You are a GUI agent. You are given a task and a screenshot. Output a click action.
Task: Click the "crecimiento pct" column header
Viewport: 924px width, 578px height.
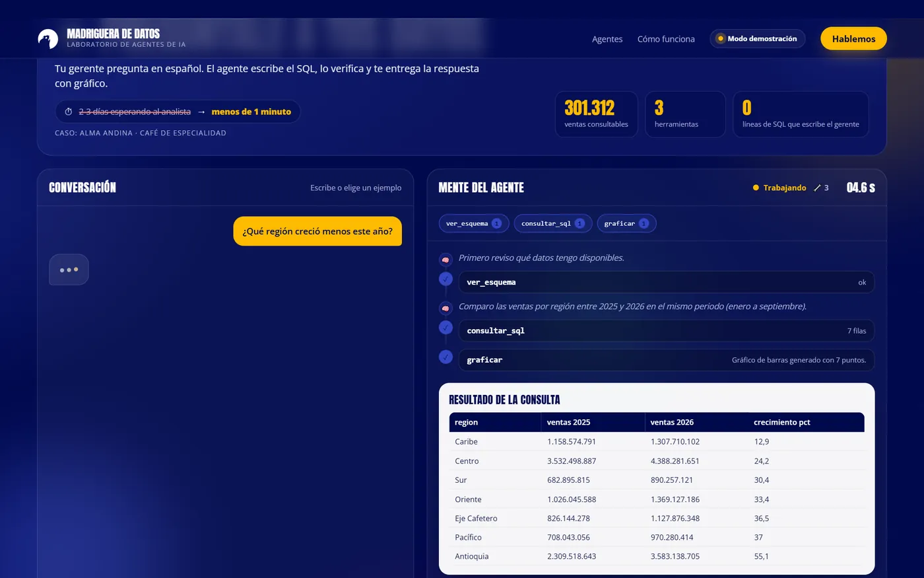[x=807, y=422]
